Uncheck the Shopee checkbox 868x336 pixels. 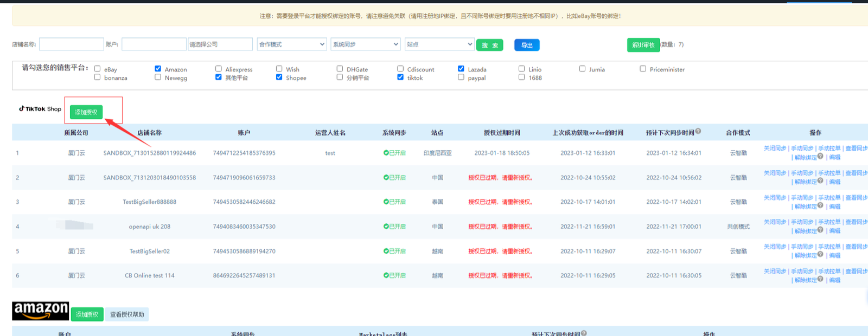tap(279, 77)
